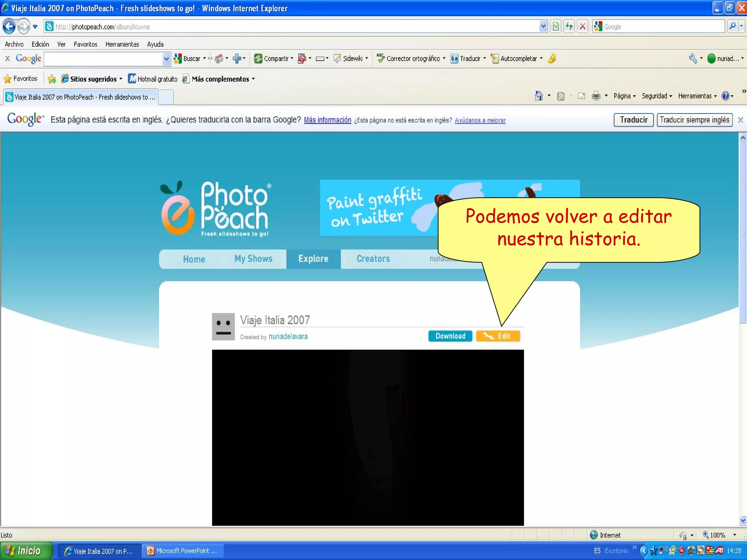Open the Herramientas menu in menu bar
Viewport: 747px width, 560px height.
[122, 44]
